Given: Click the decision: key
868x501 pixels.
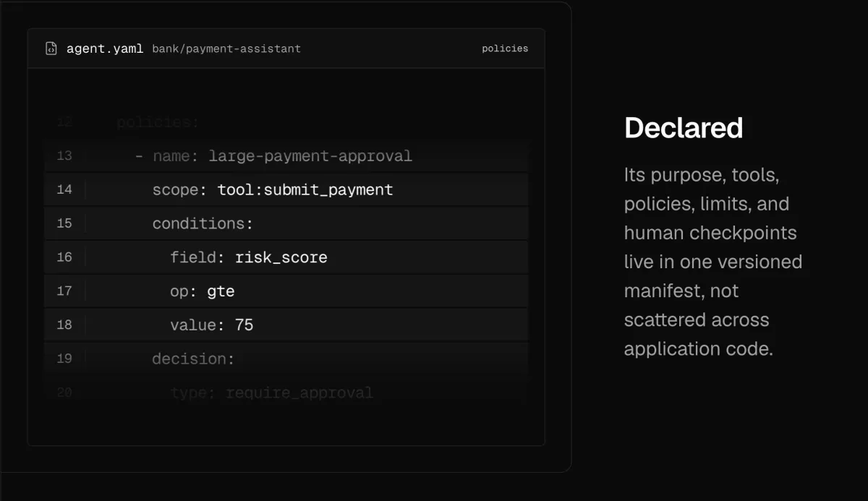Looking at the screenshot, I should pyautogui.click(x=193, y=359).
